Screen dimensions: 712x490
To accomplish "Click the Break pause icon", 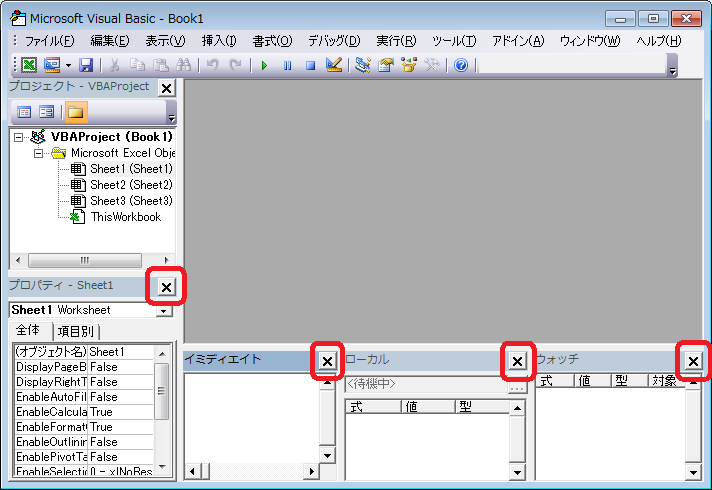I will [287, 65].
